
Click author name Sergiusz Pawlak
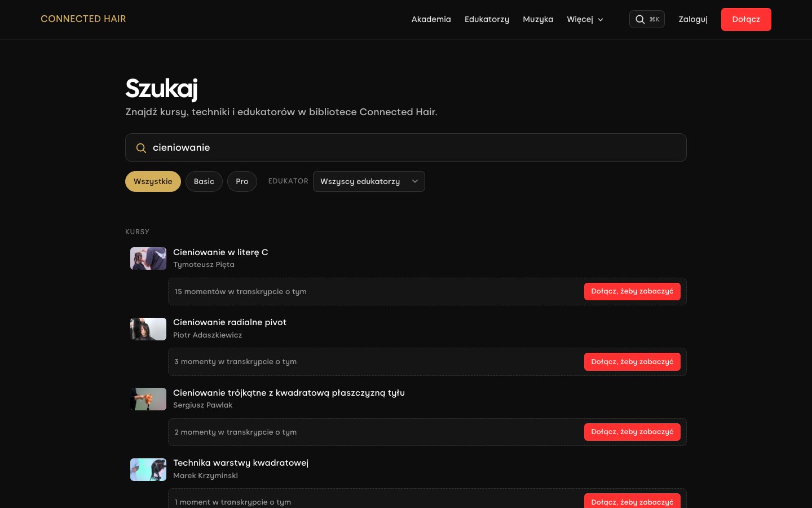pyautogui.click(x=202, y=405)
